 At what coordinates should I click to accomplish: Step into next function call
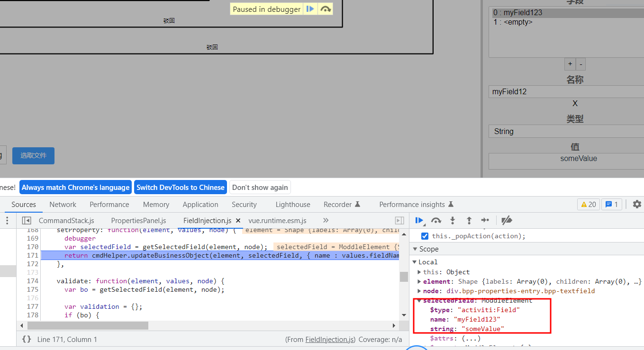pos(453,220)
